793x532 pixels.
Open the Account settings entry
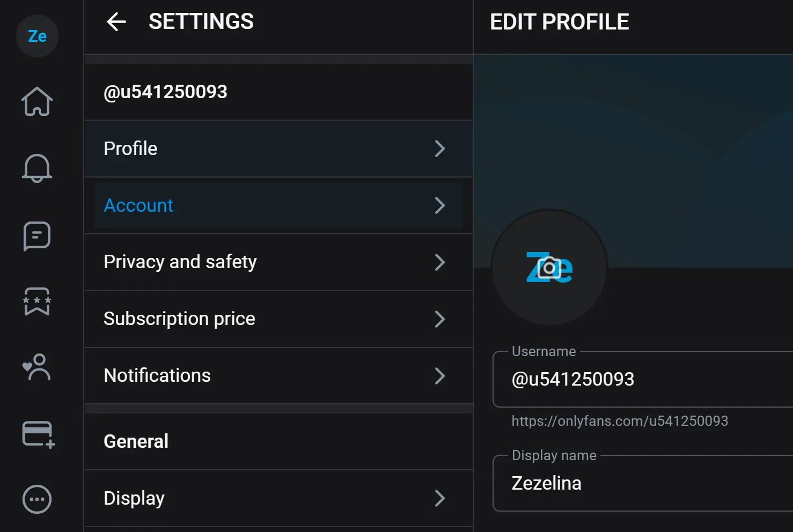(278, 205)
